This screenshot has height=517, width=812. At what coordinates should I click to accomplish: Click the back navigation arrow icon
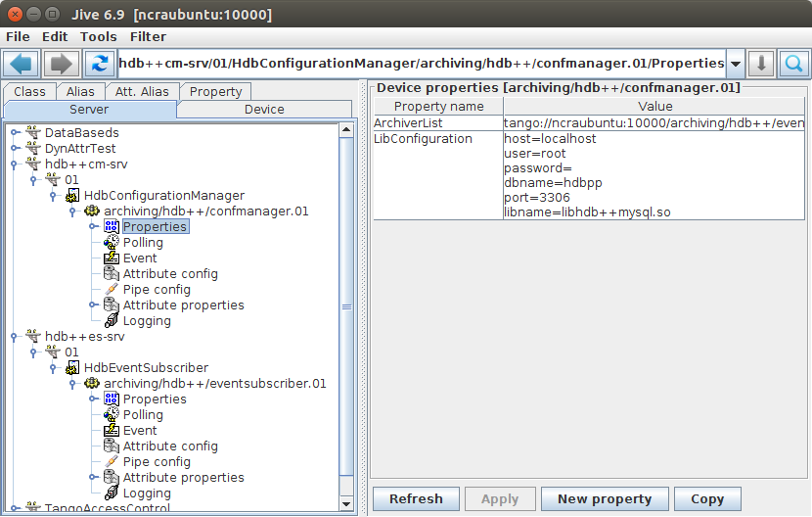click(21, 64)
